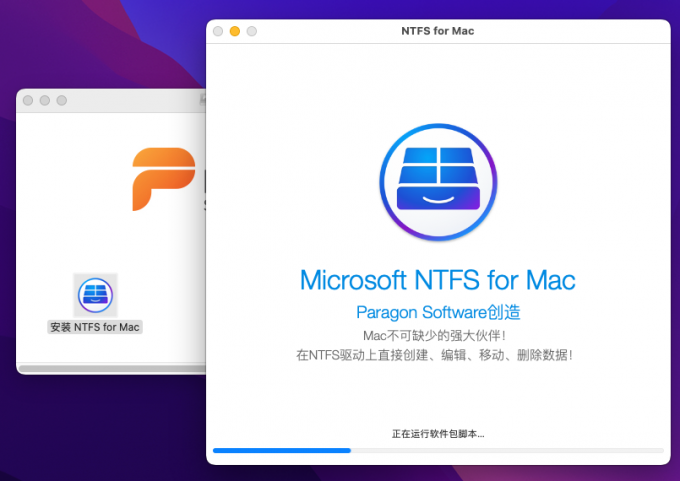Click the Mac不可缺少的强大伙伴 line

tap(435, 335)
